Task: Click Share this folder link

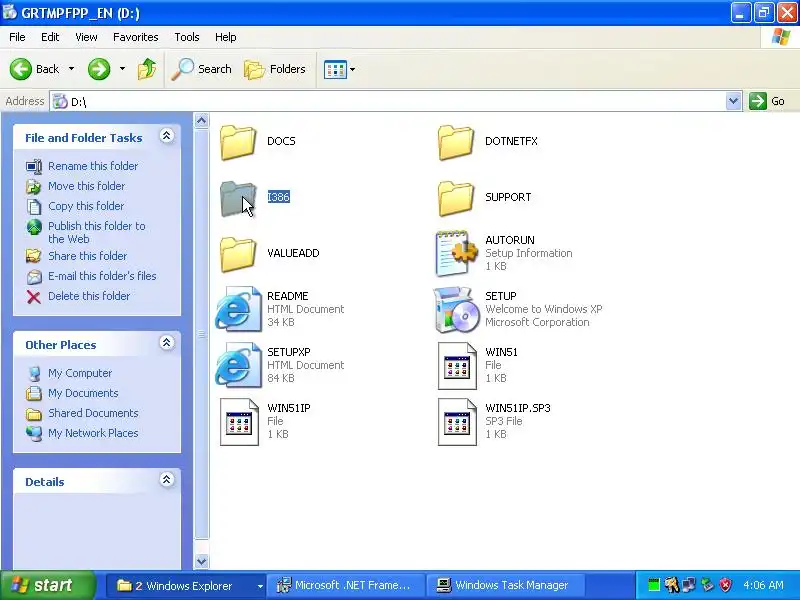Action: click(87, 256)
